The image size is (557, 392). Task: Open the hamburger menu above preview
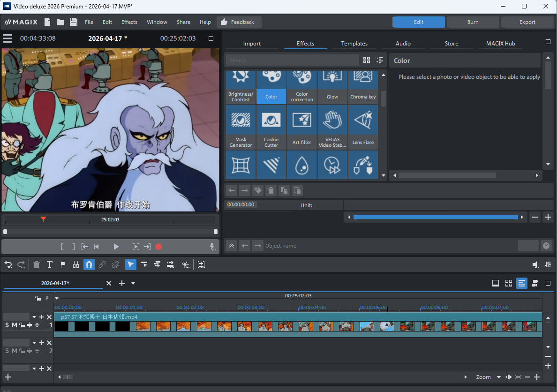tap(8, 38)
